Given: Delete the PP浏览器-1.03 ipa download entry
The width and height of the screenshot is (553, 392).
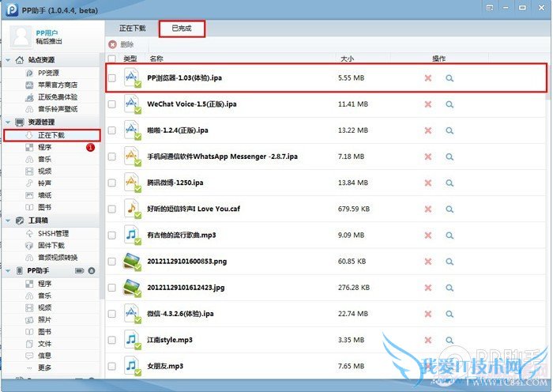Looking at the screenshot, I should (428, 78).
